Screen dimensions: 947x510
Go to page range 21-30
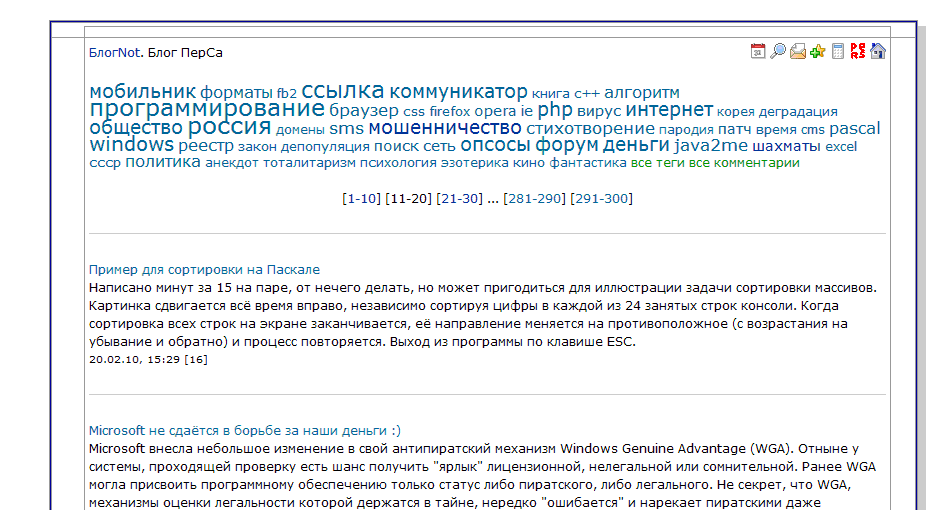(460, 198)
